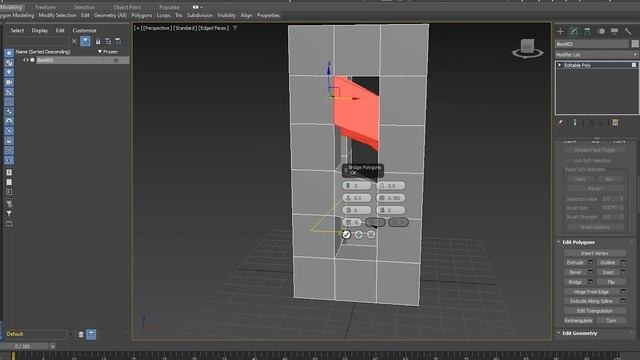Open the Frozen column filter dropdown

pyautogui.click(x=100, y=52)
